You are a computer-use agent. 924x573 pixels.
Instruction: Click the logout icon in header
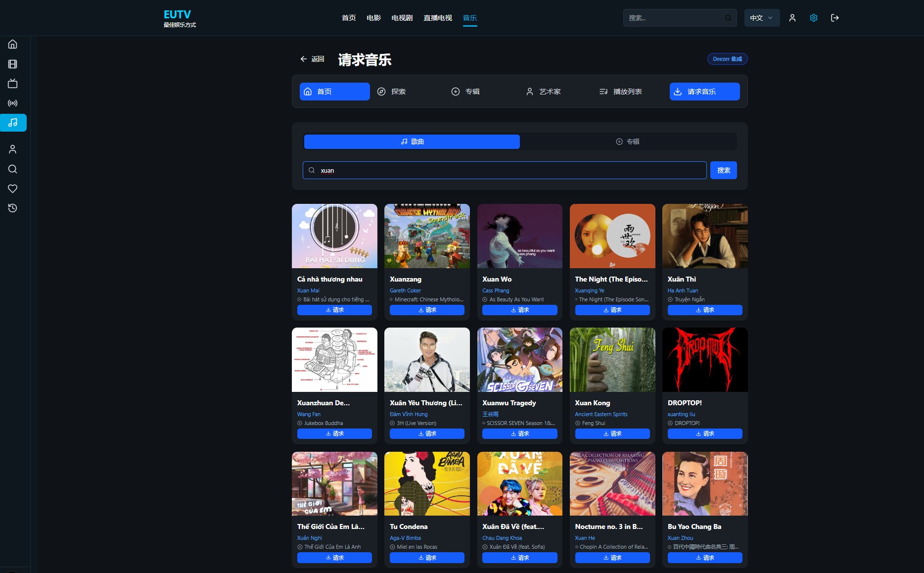coord(835,18)
